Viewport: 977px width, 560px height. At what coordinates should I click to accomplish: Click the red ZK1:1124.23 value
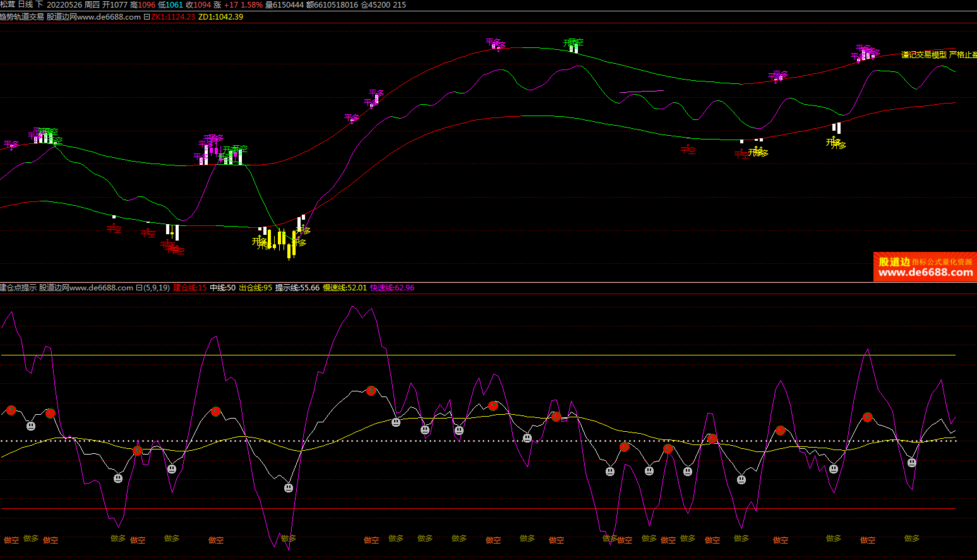173,17
